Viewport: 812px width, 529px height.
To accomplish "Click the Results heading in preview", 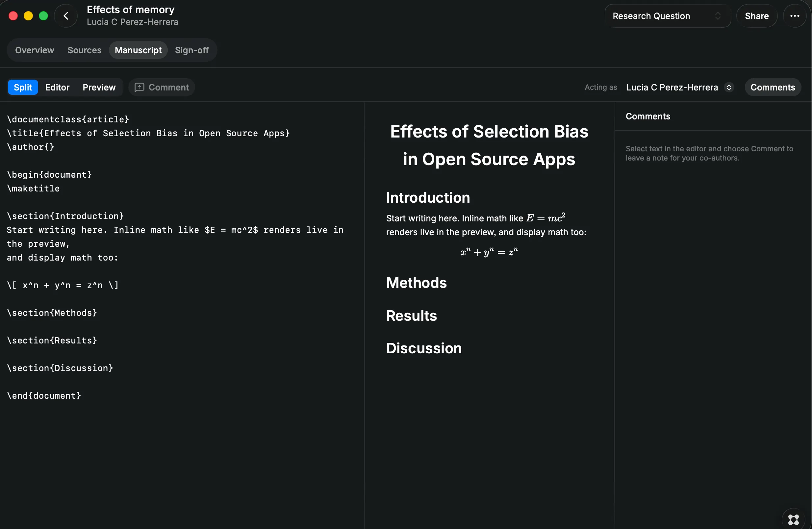I will (x=412, y=315).
